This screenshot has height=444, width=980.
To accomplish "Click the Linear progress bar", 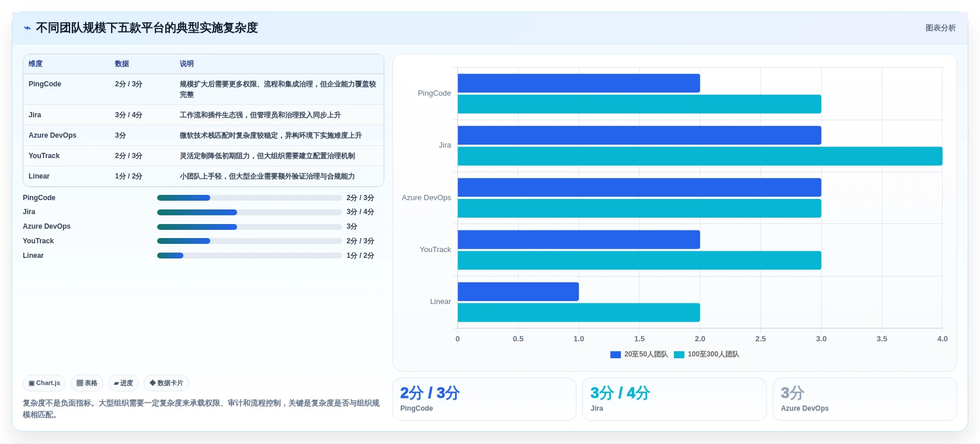I will (249, 256).
